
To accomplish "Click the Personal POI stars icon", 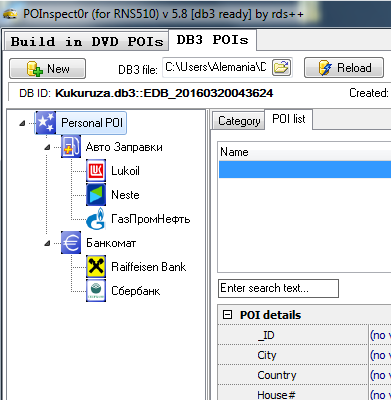I will [46, 123].
